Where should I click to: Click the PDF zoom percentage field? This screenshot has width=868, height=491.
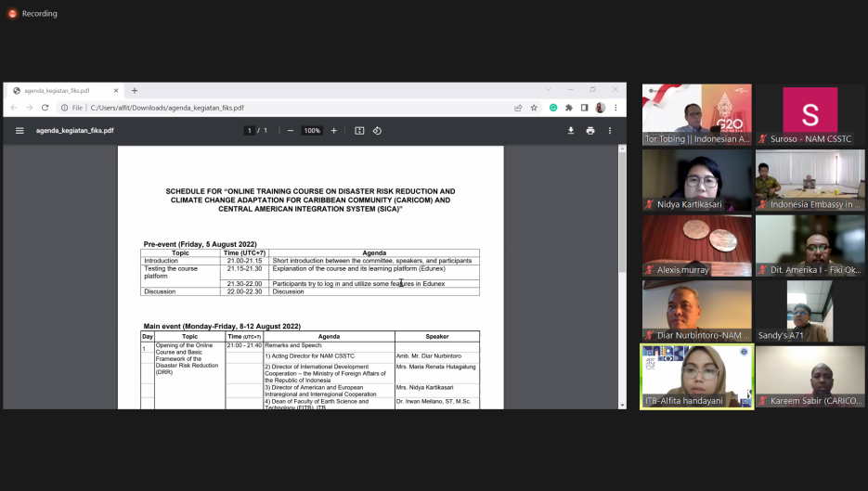312,131
